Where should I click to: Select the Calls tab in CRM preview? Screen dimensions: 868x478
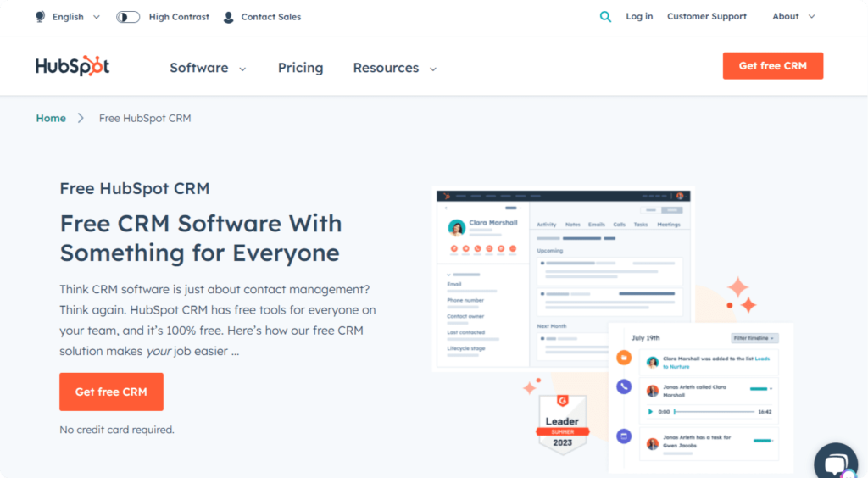point(619,225)
